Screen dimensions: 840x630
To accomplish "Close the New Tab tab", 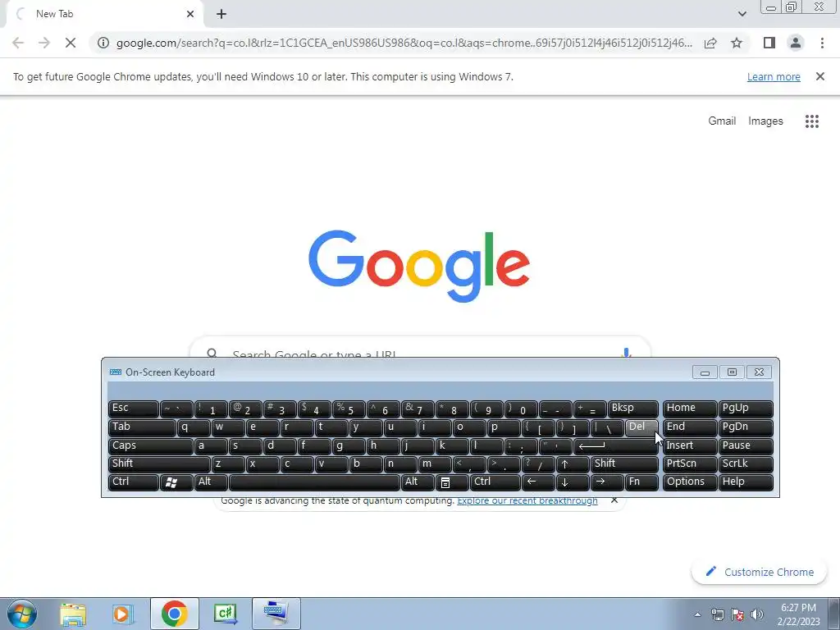I will click(190, 14).
